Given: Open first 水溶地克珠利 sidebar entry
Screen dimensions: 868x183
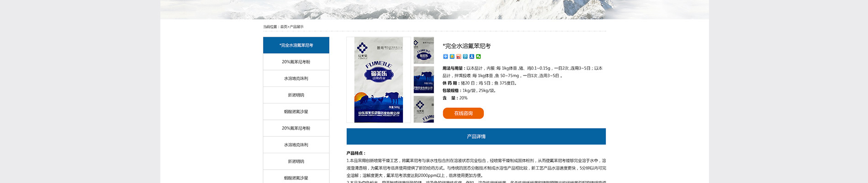Looking at the screenshot, I should tap(296, 78).
